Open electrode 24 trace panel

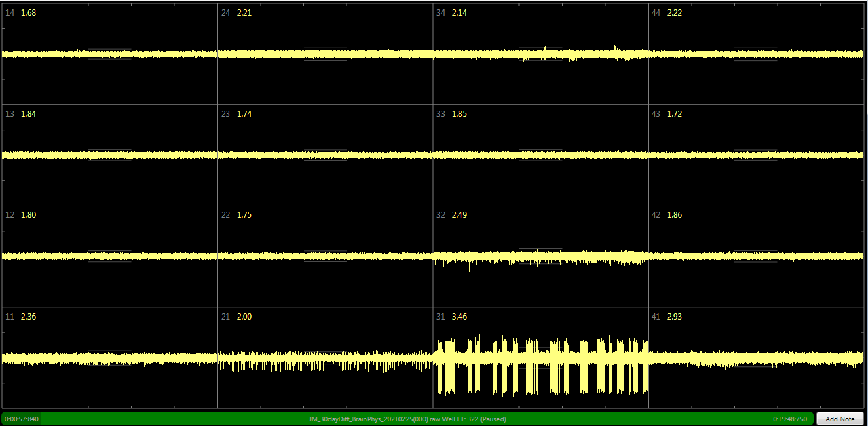tap(325, 54)
